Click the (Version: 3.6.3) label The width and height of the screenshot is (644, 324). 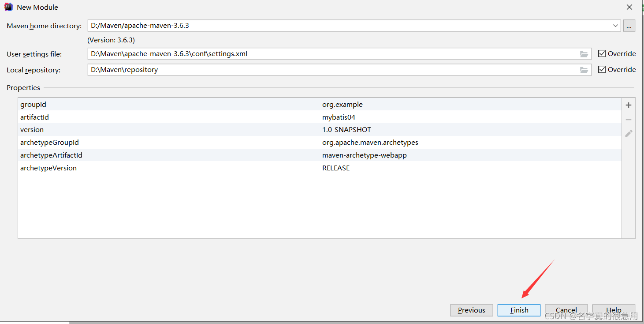(x=111, y=40)
